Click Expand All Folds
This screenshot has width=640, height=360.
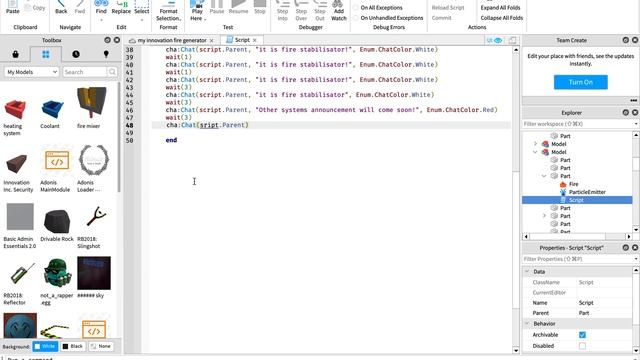coord(500,8)
